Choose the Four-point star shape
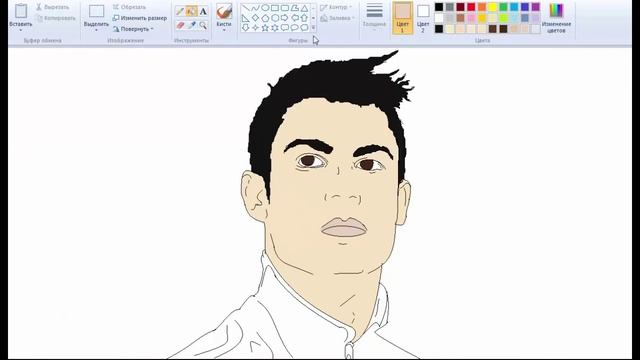The image size is (640, 360). point(255,28)
